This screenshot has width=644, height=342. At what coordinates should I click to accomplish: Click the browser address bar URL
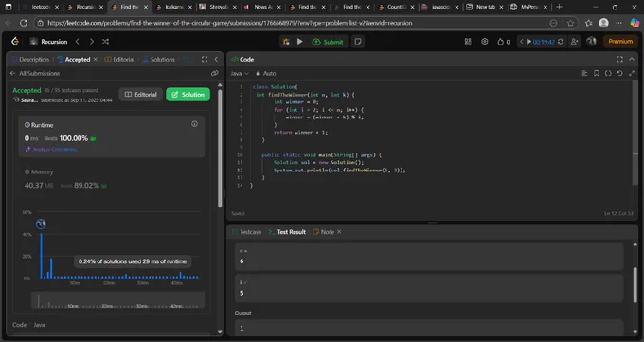click(x=230, y=23)
